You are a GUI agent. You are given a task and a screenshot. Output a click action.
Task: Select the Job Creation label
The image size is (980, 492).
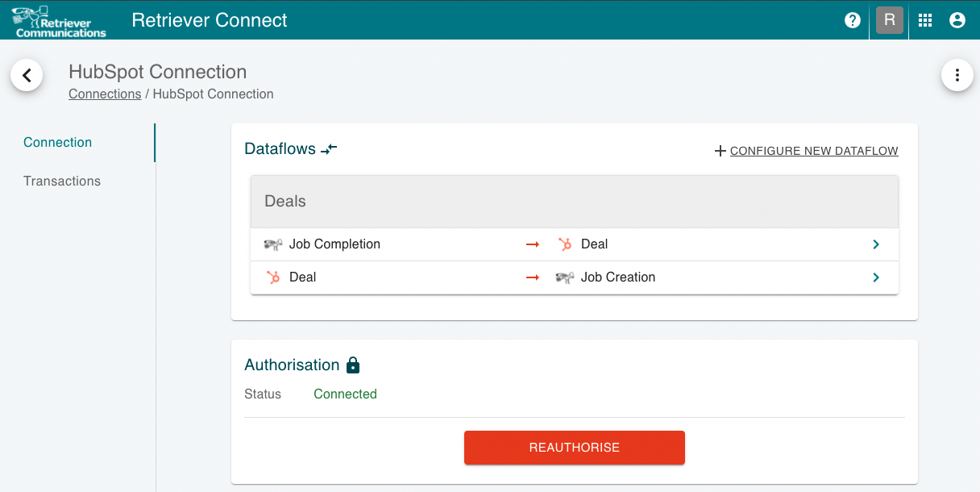point(618,277)
